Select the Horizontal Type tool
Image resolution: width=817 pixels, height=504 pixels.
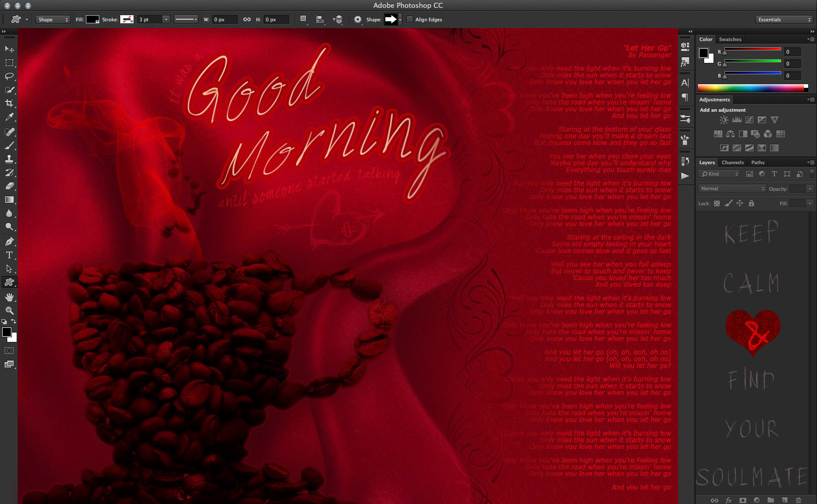coord(9,255)
